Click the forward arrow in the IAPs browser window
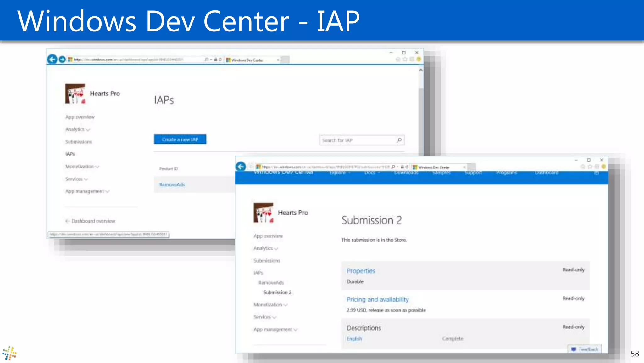The width and height of the screenshot is (644, 363). pyautogui.click(x=62, y=59)
